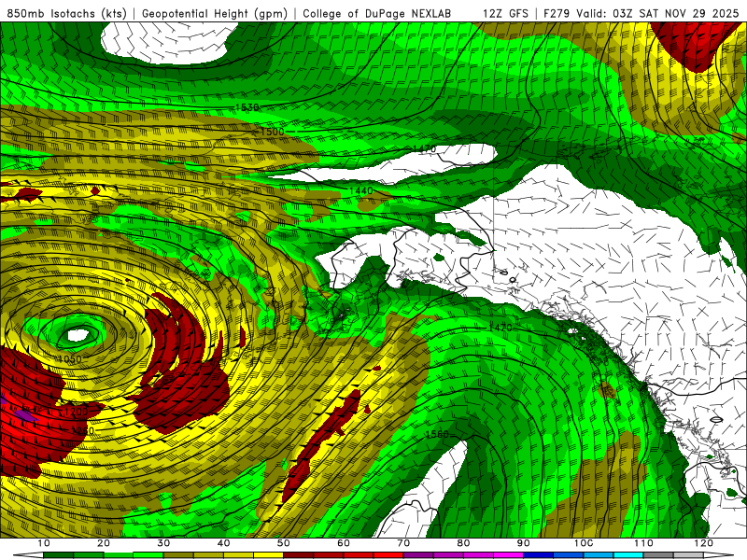Click the 1470 contour label nearest the 1560 label

(x=500, y=328)
